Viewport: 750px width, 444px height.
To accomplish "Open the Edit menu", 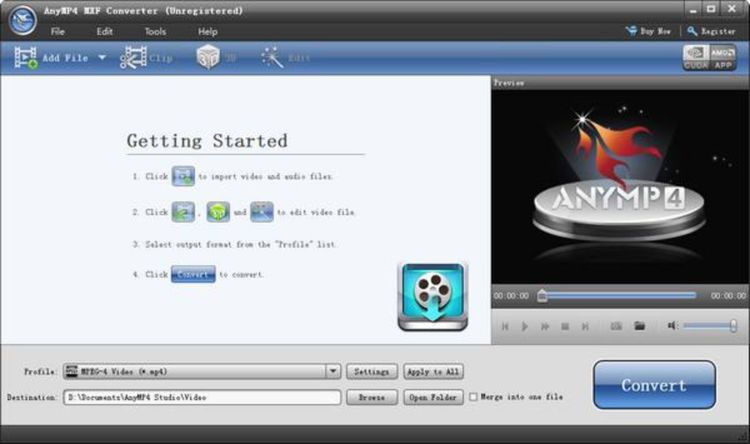I will tap(104, 32).
